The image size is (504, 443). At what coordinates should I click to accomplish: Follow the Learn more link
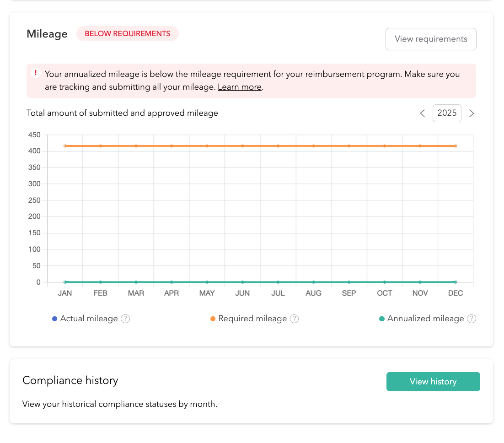pyautogui.click(x=239, y=87)
